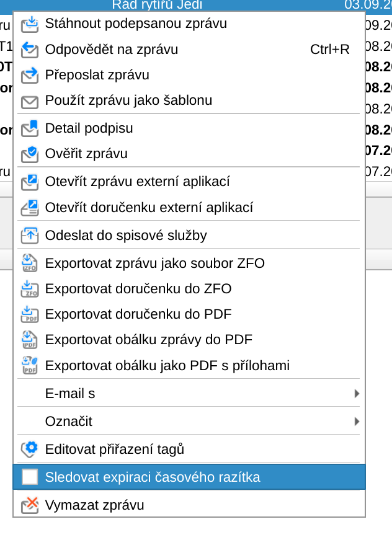Click the verify message shield icon
This screenshot has width=392, height=545.
(x=29, y=154)
